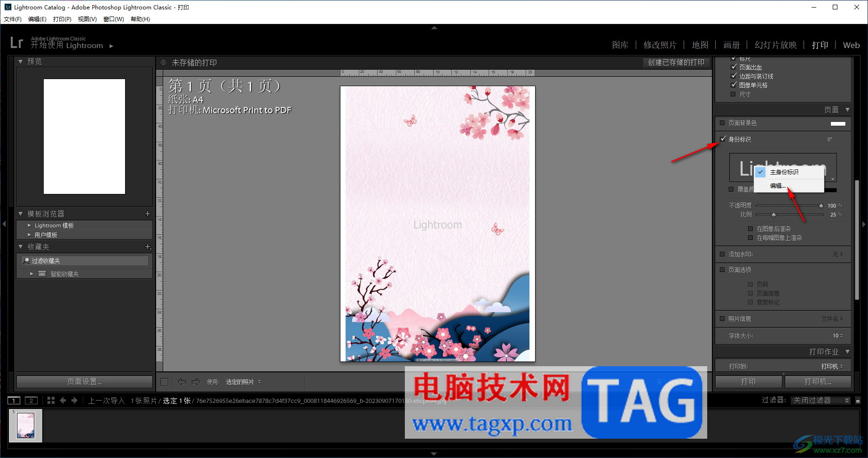
Task: Select the photo thumbnail in the filmstrip
Action: 26,426
